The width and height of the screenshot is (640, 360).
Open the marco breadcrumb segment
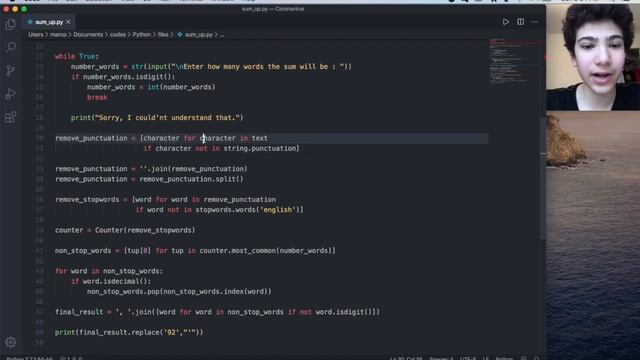pos(58,35)
